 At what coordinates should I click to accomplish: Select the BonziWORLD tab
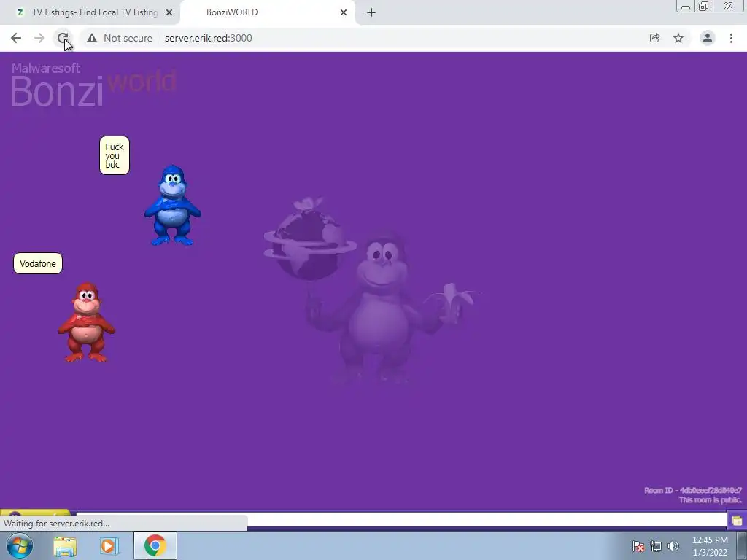pos(268,12)
